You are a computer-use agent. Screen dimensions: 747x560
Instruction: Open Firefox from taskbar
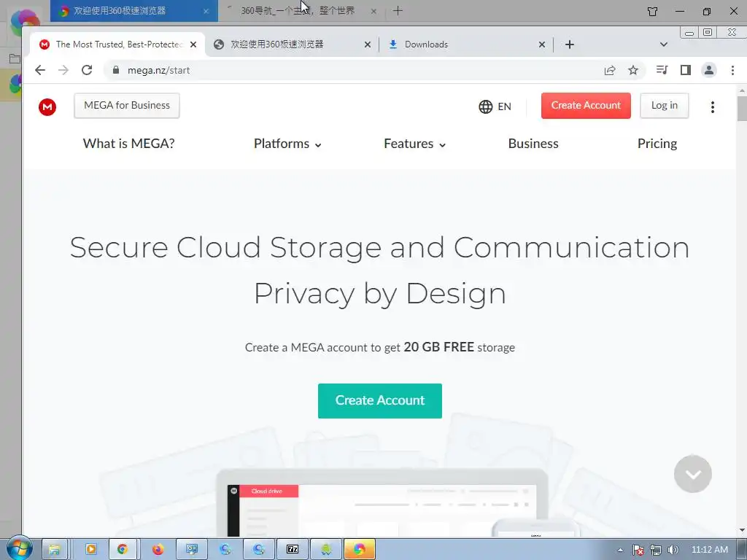pos(158,550)
